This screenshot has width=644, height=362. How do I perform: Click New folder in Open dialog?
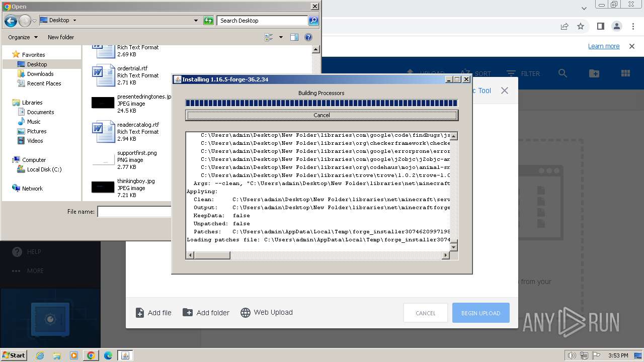[x=61, y=37]
